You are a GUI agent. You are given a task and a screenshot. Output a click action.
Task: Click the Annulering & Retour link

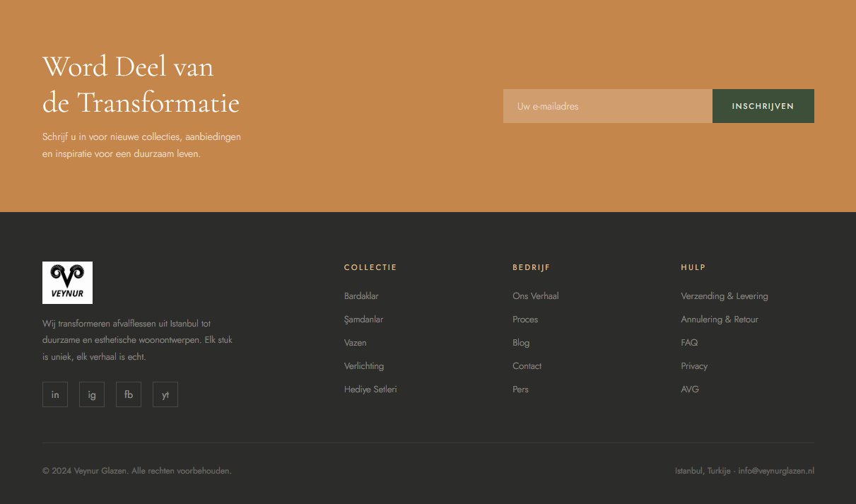click(719, 320)
